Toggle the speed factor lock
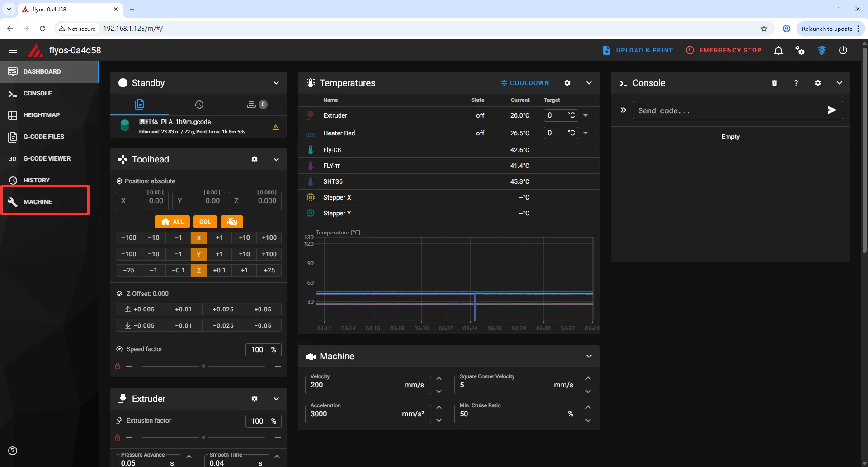This screenshot has height=467, width=868. tap(118, 366)
